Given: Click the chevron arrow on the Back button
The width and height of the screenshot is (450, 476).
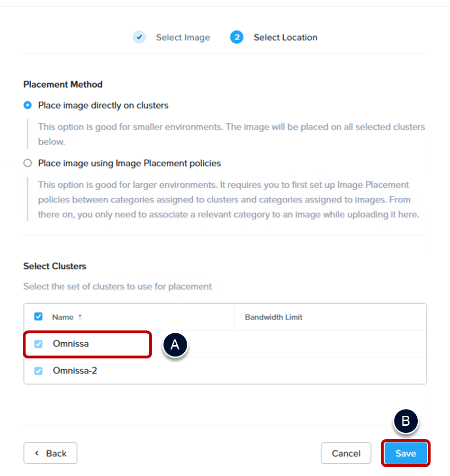Looking at the screenshot, I should (37, 453).
